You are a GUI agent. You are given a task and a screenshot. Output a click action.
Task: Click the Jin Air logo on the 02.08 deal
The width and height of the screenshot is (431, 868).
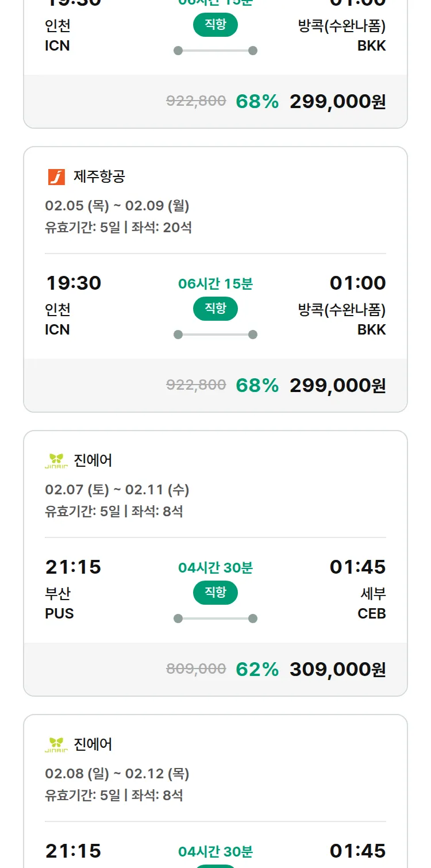click(x=56, y=745)
